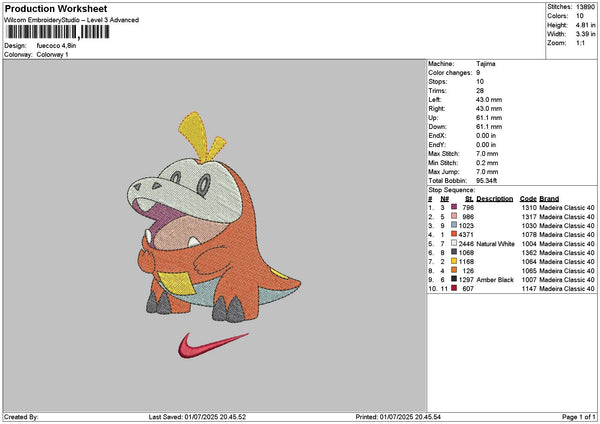The image size is (600, 424).
Task: Select the "Colorway 1" value
Action: point(52,54)
